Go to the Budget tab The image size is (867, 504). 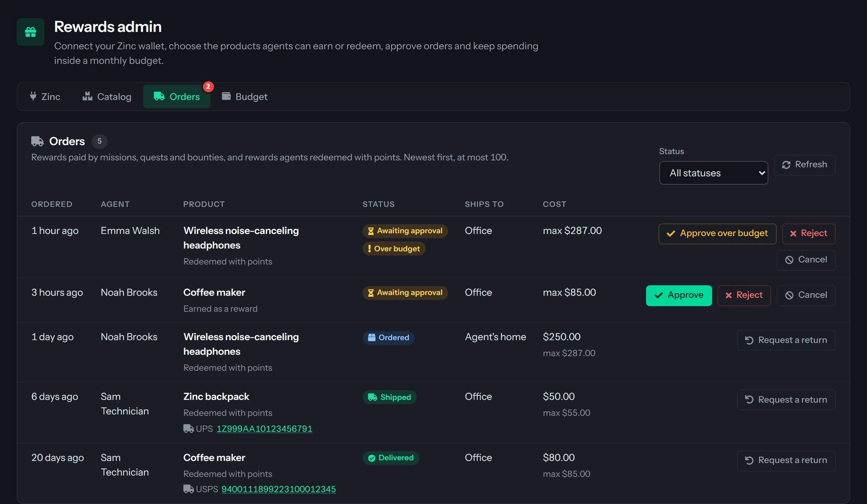pyautogui.click(x=245, y=96)
